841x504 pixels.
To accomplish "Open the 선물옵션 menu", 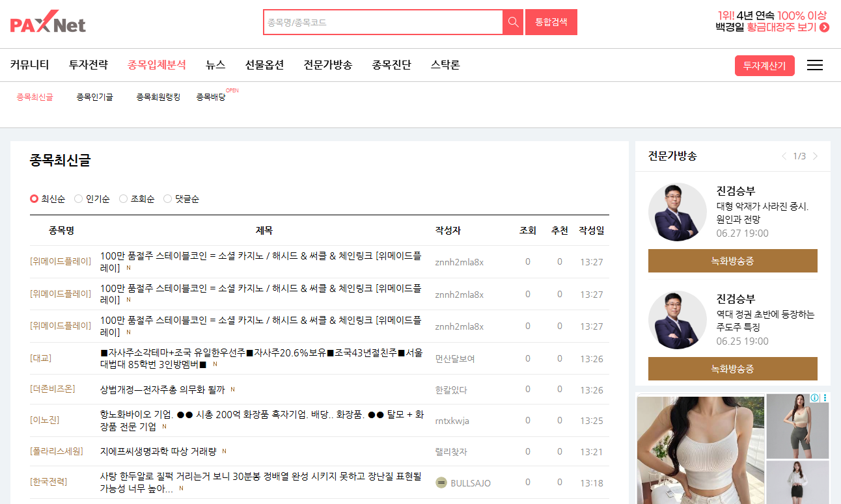I will tap(264, 65).
